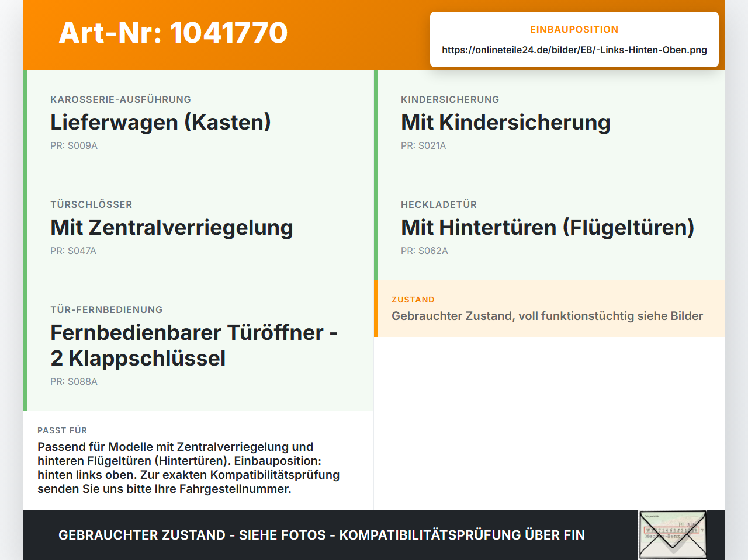748x560 pixels.
Task: Click the PR: S088A code
Action: click(74, 381)
